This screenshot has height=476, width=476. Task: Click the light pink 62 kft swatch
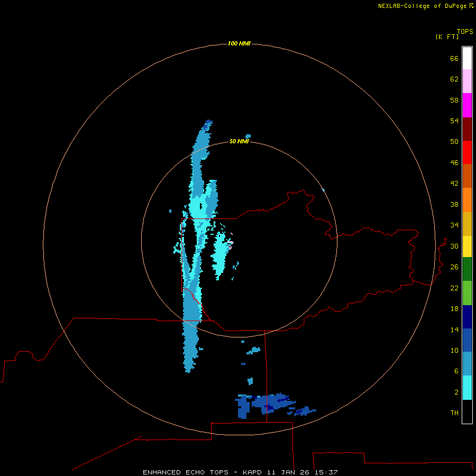467,81
